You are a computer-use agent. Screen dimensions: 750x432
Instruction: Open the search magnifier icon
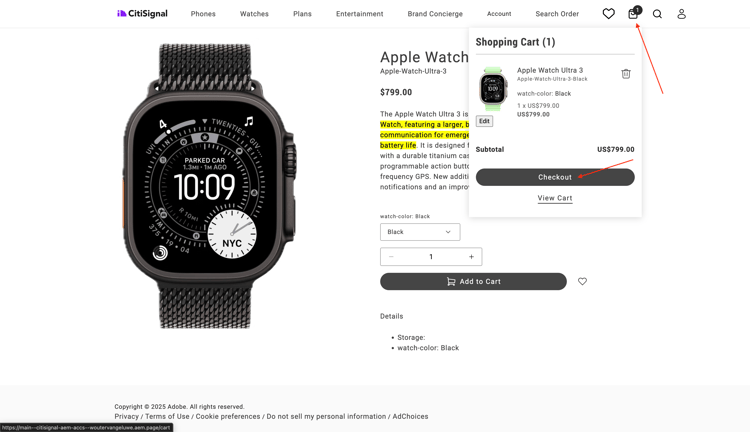[x=657, y=14]
